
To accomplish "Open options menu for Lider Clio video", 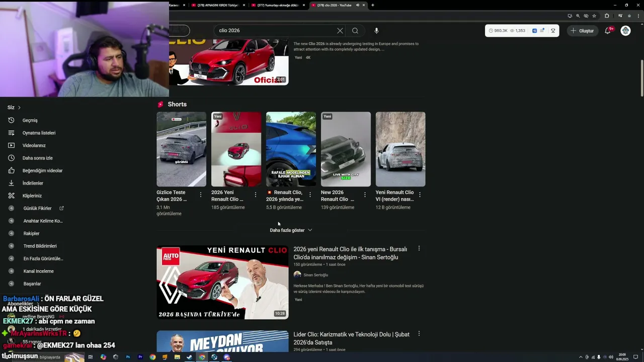I will click(x=419, y=334).
